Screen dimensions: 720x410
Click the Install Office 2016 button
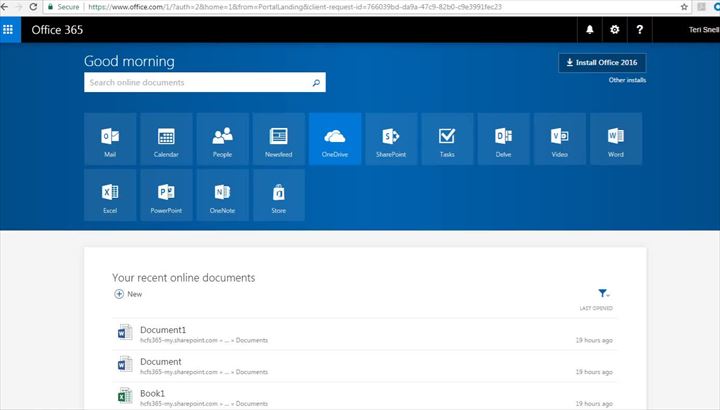[602, 63]
